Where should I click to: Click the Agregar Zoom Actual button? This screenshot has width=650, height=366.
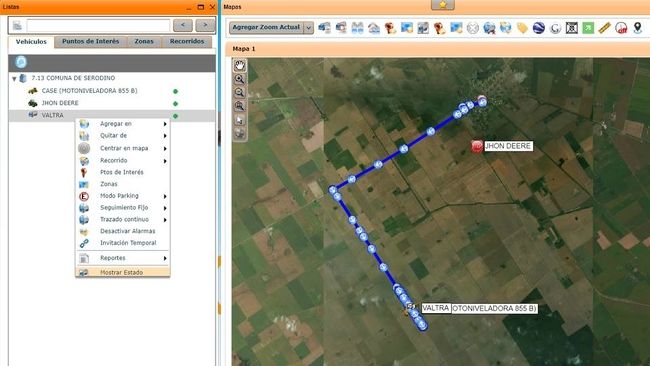tap(266, 28)
